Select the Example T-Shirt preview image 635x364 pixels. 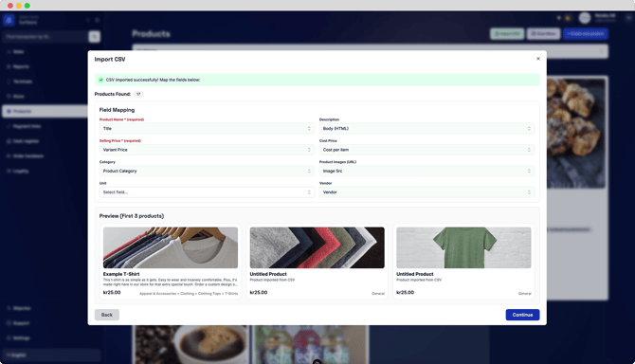point(171,247)
